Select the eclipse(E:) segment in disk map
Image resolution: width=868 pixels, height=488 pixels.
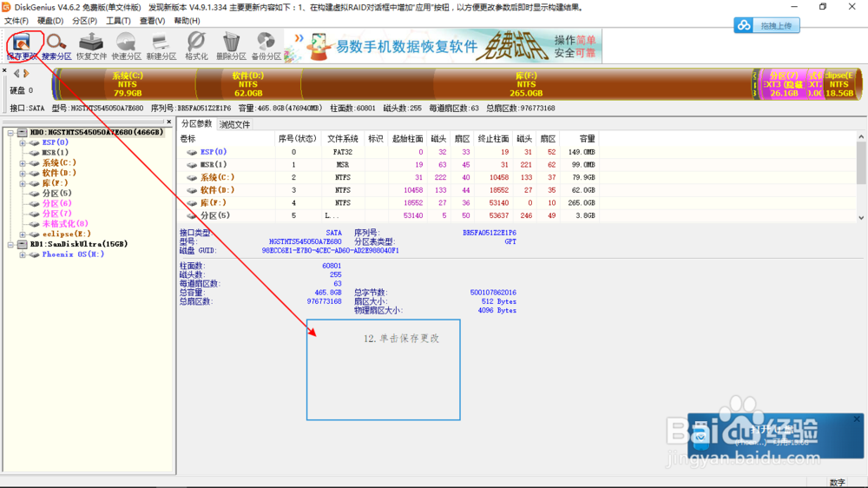pos(839,84)
